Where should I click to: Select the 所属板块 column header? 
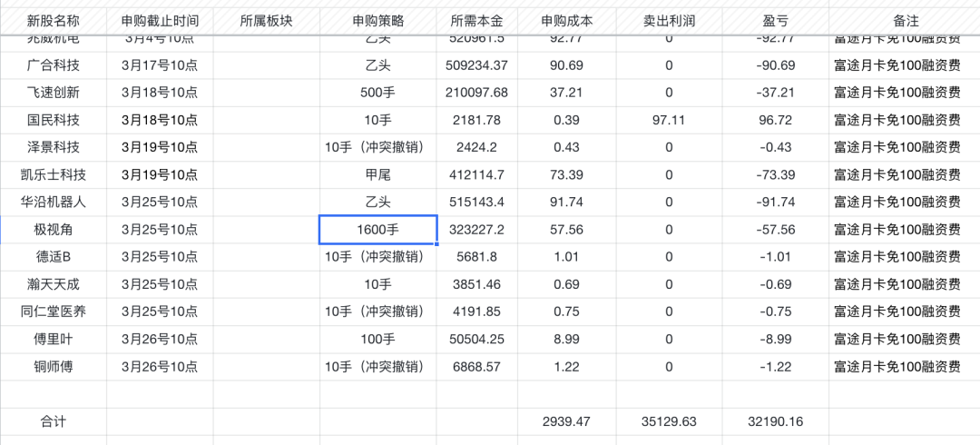coord(267,21)
